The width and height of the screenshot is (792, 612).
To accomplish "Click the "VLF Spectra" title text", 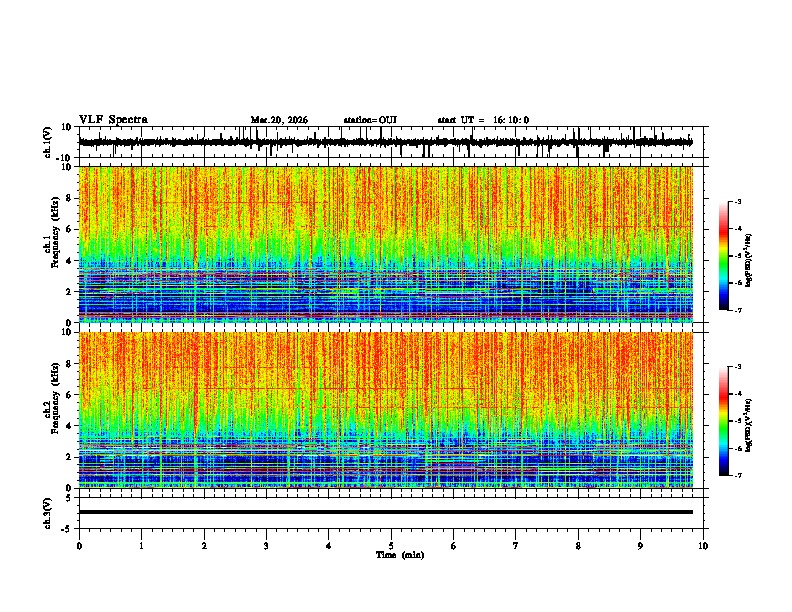I will pyautogui.click(x=113, y=120).
